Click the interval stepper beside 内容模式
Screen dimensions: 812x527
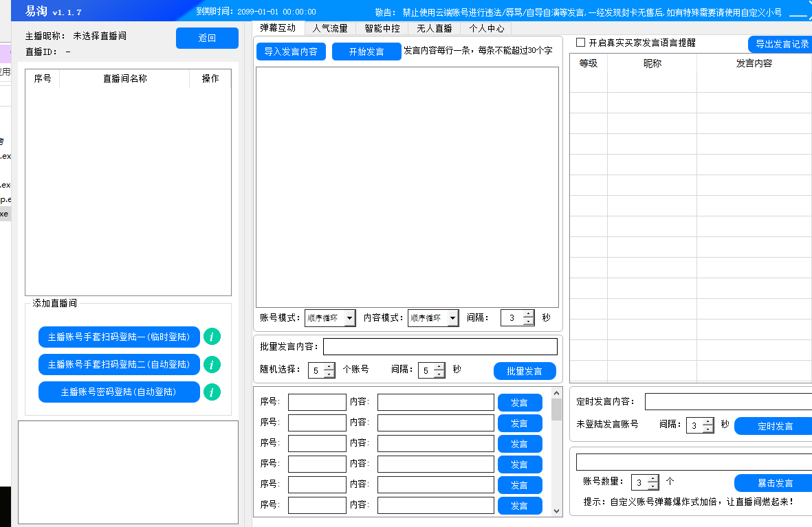517,318
